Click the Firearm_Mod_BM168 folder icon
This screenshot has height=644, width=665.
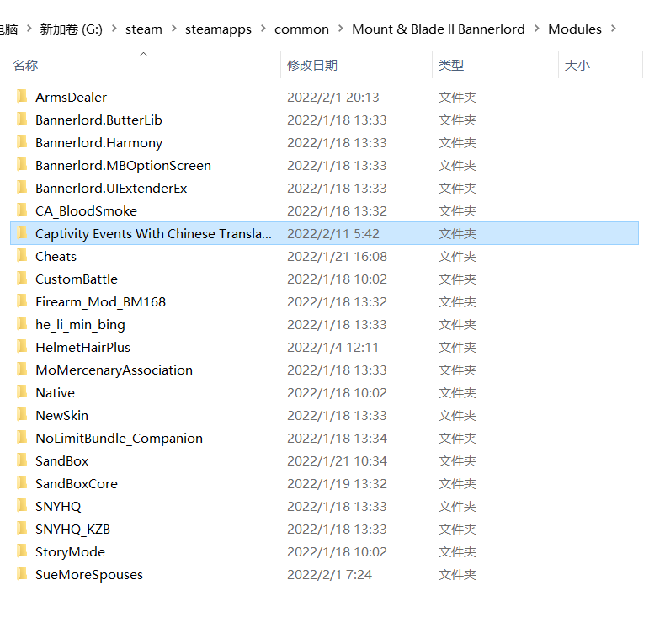tap(22, 301)
